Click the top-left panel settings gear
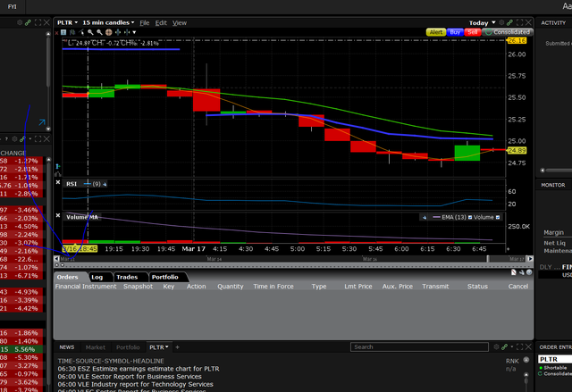Viewport: 572px width, 392px height. point(20,22)
